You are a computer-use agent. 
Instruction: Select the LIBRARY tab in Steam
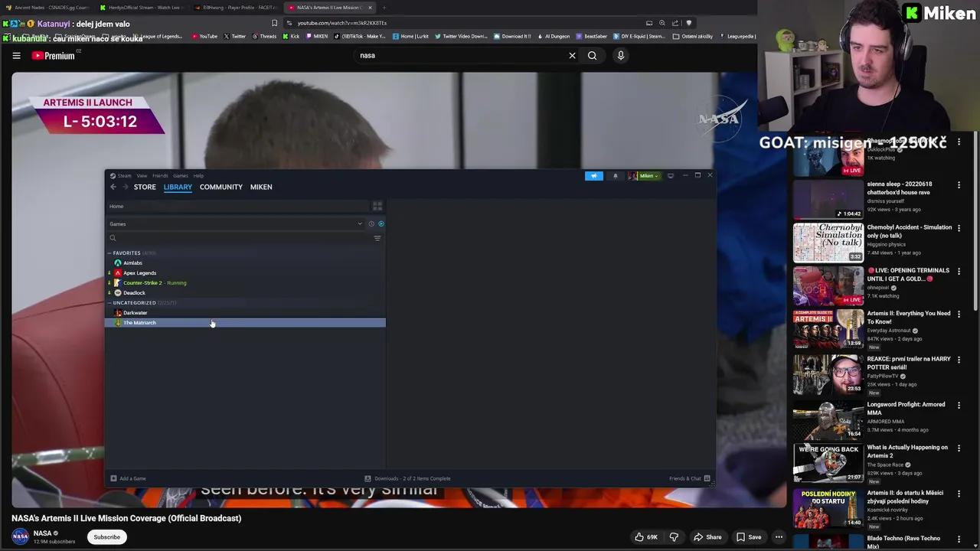point(178,187)
